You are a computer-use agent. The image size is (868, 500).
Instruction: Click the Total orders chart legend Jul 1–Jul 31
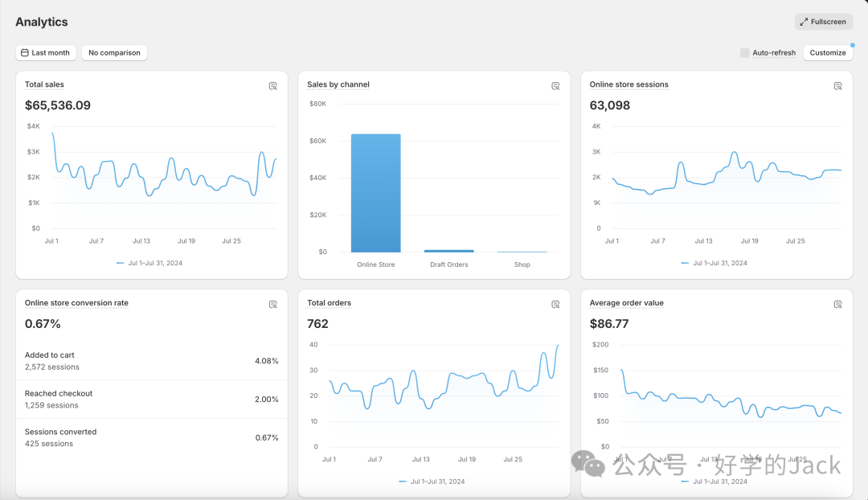pyautogui.click(x=432, y=482)
